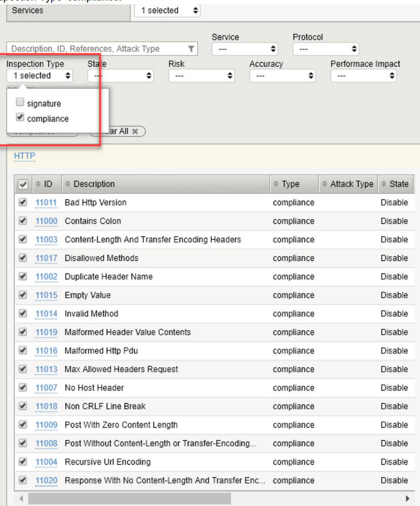Uncheck the compliance inspection type option
This screenshot has width=420, height=506.
(20, 118)
